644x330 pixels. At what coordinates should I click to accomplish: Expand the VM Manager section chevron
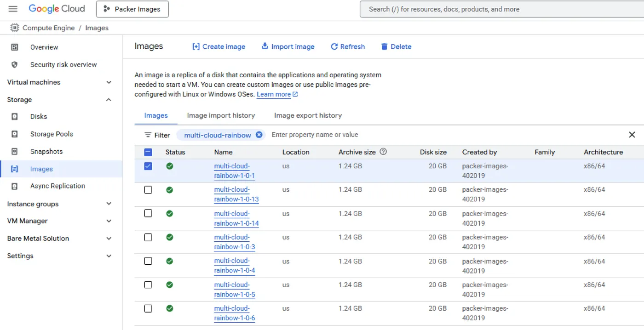[109, 221]
